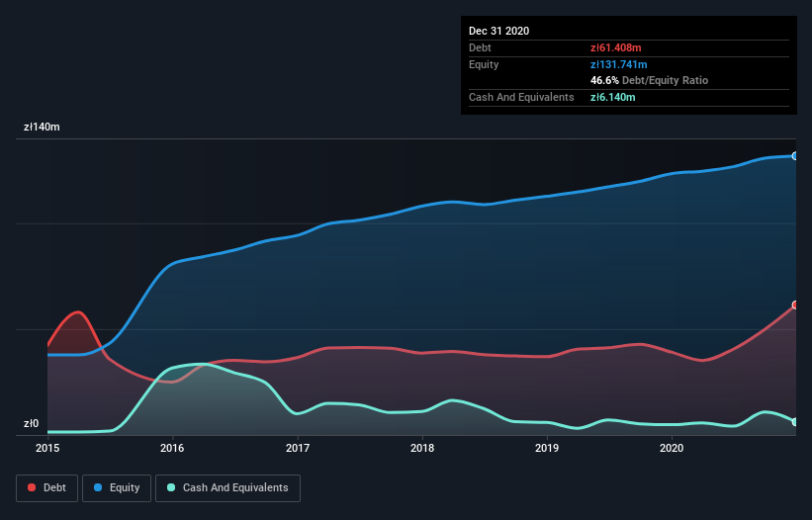Select the Debt endpoint marker at Dec 2020

click(x=795, y=304)
